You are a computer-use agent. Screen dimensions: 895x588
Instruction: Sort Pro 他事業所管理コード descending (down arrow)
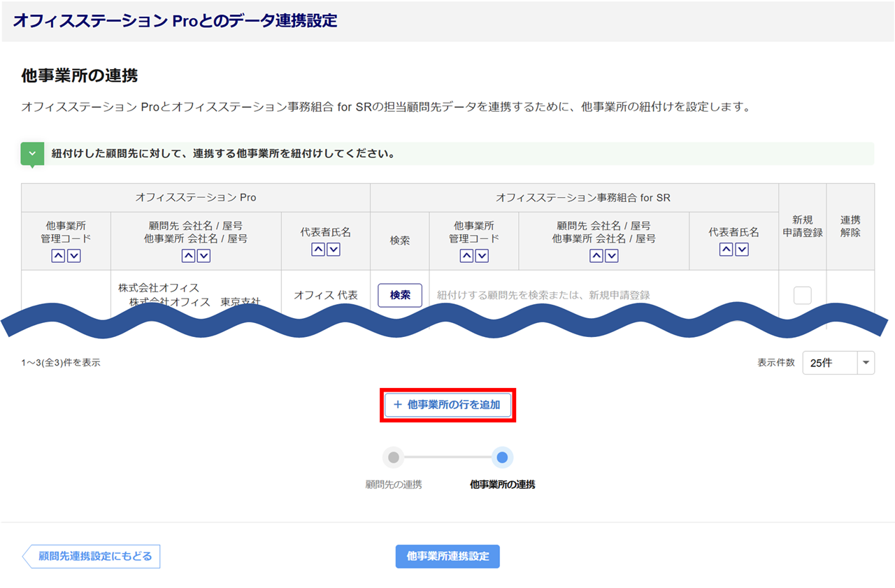pyautogui.click(x=73, y=256)
